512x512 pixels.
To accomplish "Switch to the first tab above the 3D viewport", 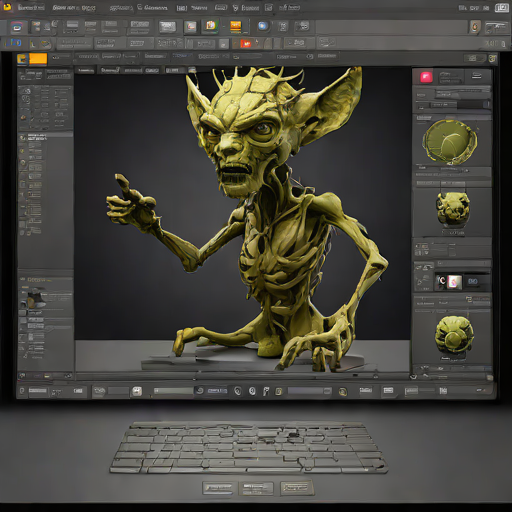I will [86, 70].
